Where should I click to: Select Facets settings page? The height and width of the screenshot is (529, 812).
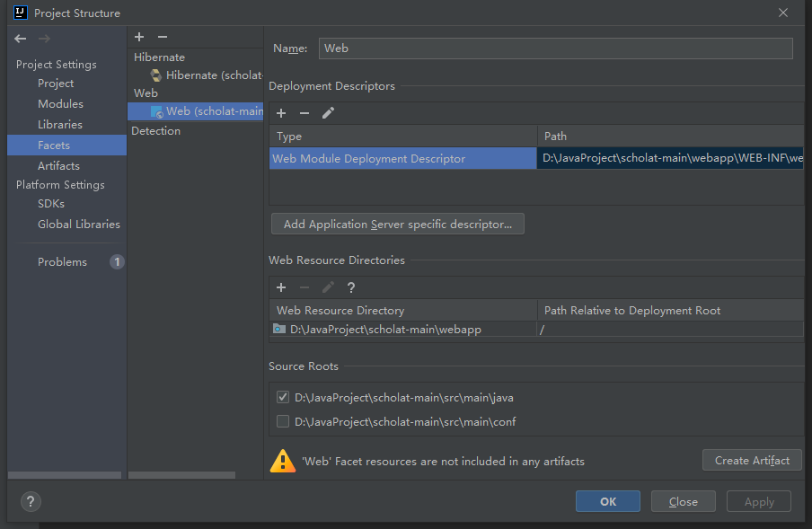66,145
